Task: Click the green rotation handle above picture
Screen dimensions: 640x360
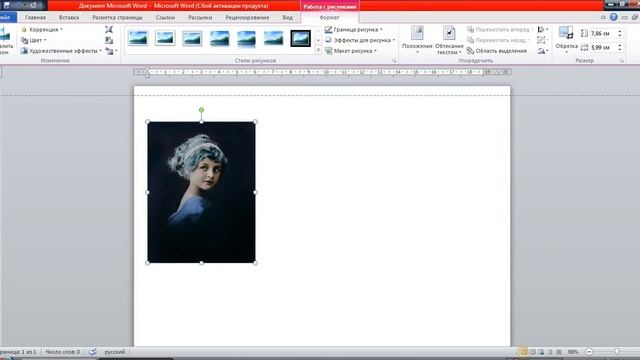Action: click(x=201, y=110)
